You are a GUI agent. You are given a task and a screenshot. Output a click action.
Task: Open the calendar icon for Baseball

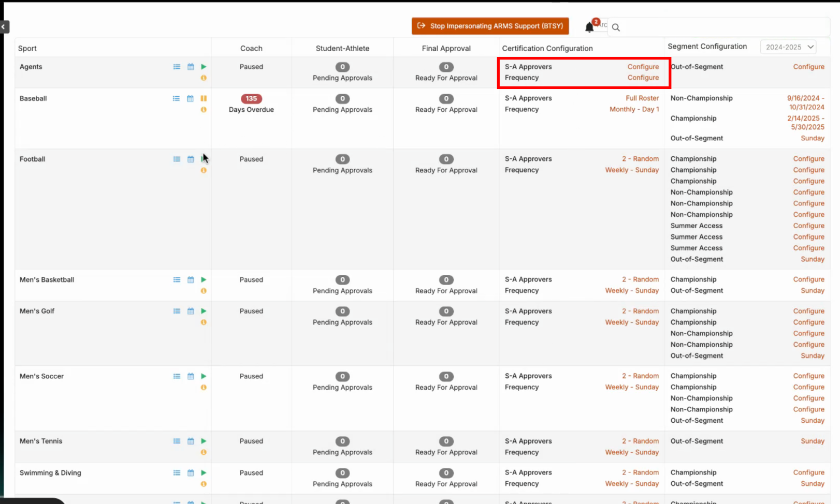[190, 98]
